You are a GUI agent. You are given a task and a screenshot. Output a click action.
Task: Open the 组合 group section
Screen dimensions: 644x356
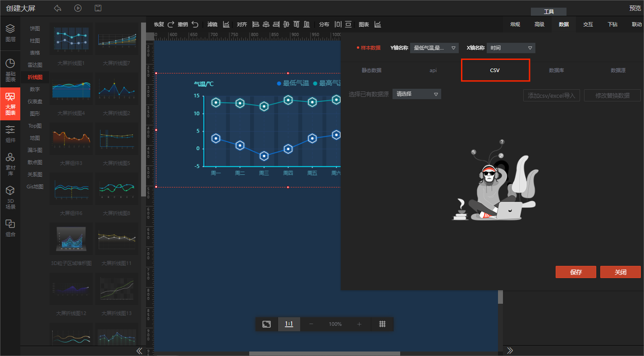click(10, 228)
